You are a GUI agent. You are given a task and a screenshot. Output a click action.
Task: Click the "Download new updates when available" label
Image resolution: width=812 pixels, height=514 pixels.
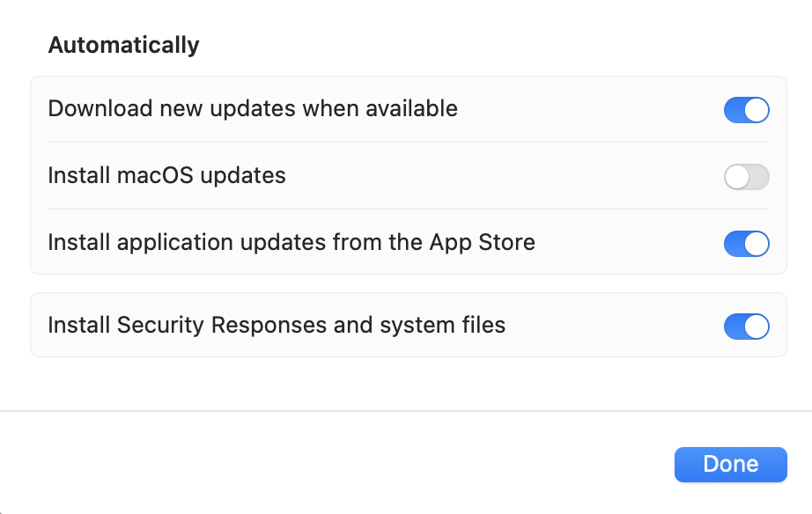point(253,108)
